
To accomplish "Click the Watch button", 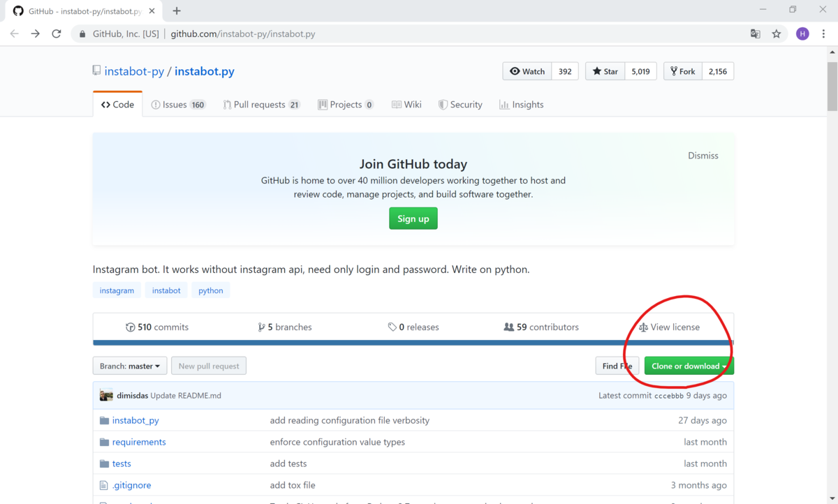I will pos(527,71).
